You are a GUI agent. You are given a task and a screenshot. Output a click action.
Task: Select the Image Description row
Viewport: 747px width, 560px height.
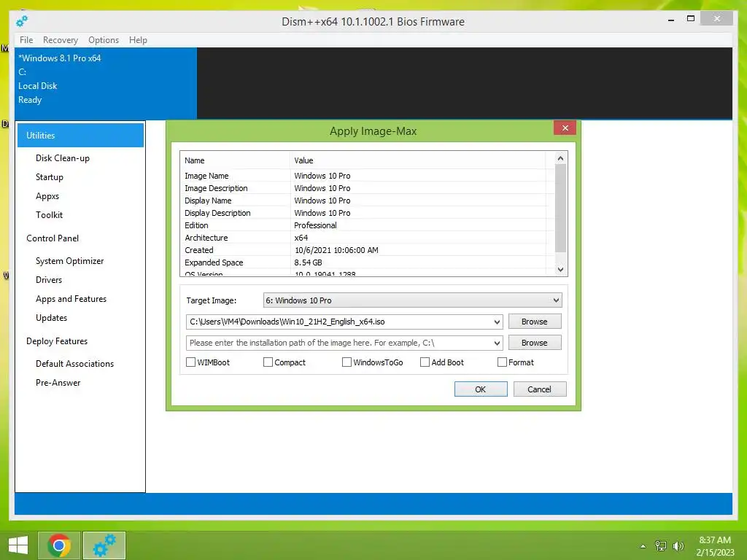(368, 188)
